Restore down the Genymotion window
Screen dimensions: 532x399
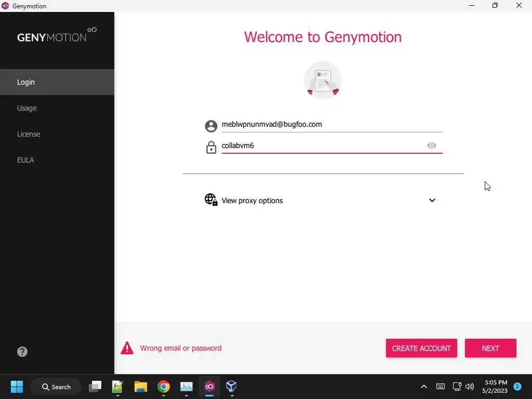(495, 5)
